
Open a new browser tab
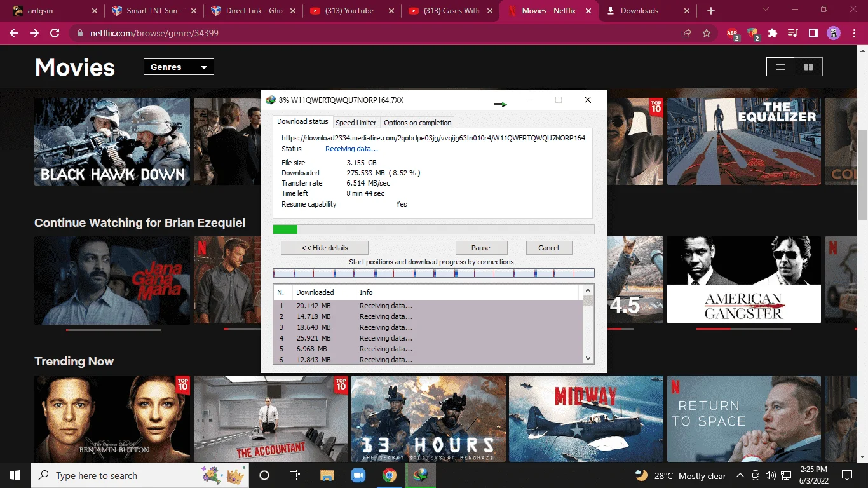tap(711, 11)
